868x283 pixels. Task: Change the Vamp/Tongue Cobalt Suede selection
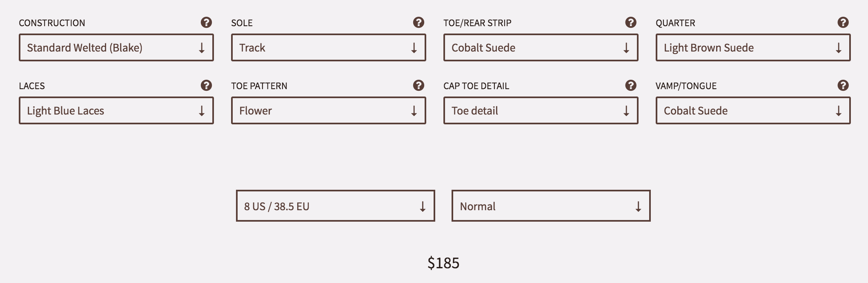pos(753,111)
